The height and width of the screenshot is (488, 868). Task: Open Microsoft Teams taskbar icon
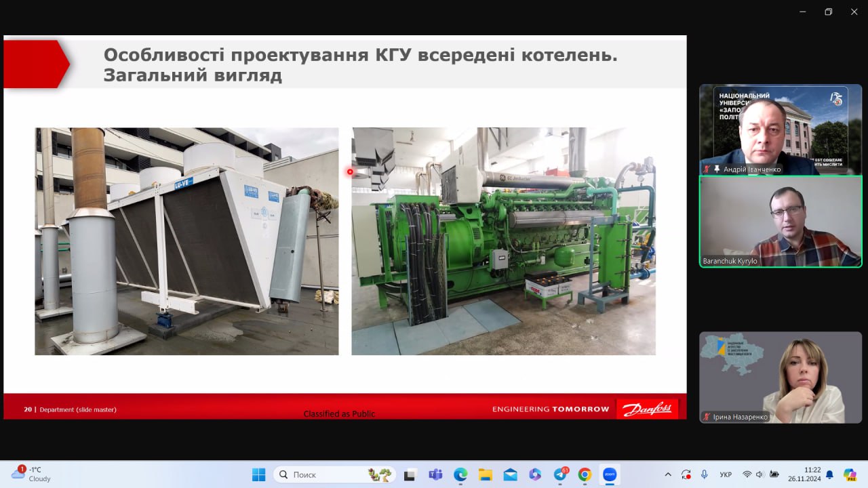(435, 474)
